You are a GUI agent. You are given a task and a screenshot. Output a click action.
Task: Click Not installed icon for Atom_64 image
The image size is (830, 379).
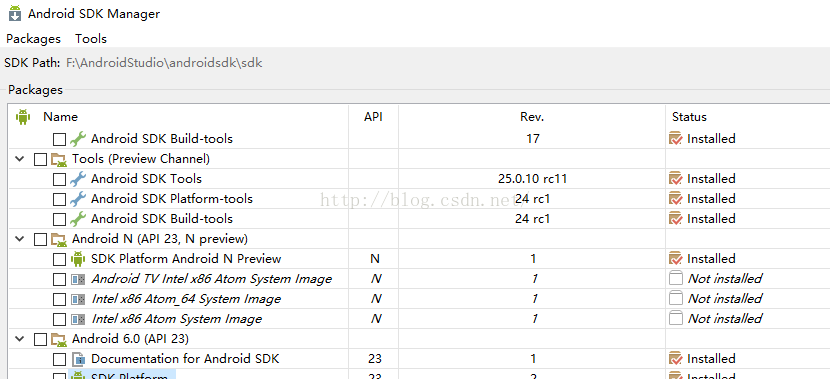pyautogui.click(x=676, y=299)
